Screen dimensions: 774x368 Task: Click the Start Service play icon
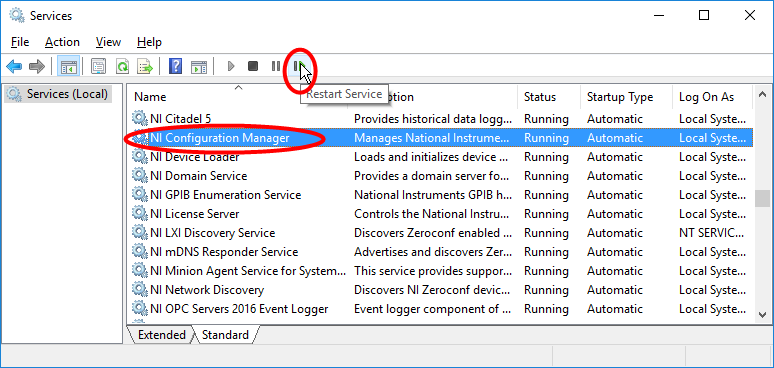point(231,66)
